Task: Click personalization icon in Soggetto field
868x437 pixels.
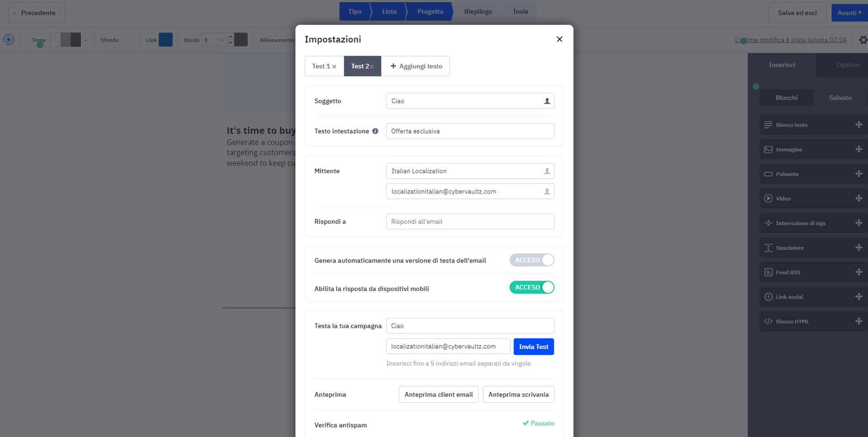Action: pos(547,101)
